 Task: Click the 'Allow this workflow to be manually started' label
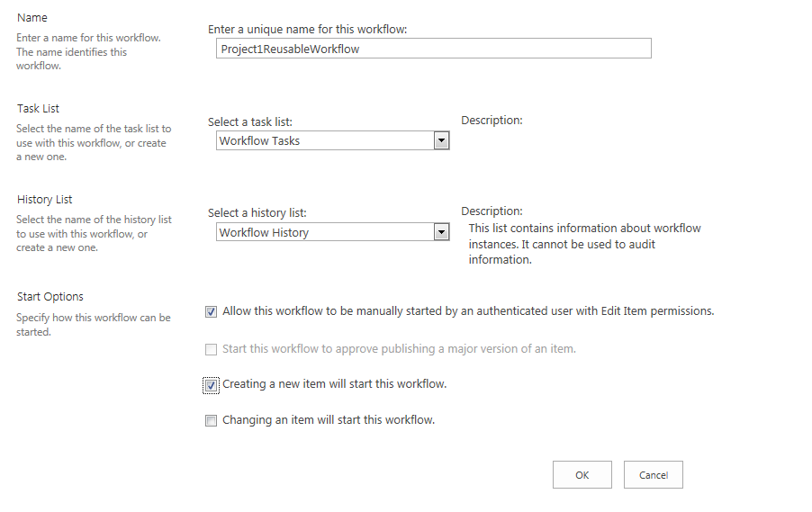coord(468,311)
